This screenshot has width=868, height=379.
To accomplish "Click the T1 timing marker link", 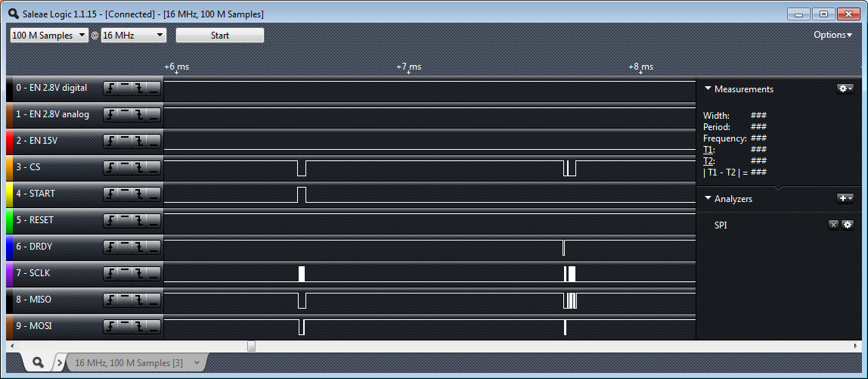I will coord(708,150).
